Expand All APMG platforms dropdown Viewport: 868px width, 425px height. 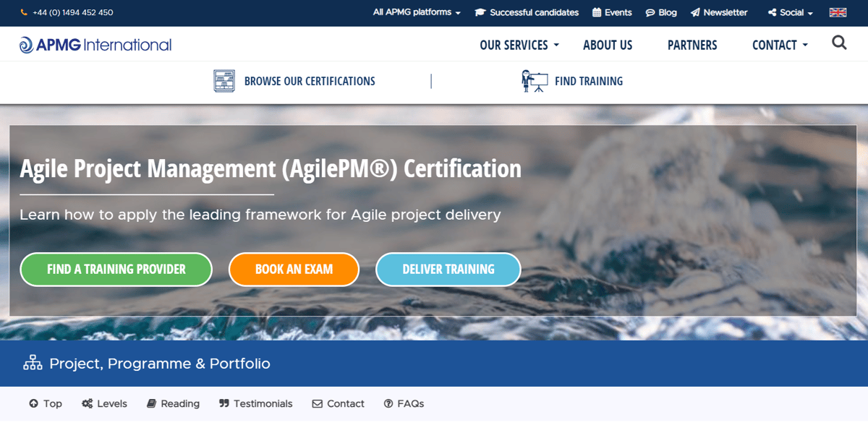pyautogui.click(x=417, y=12)
